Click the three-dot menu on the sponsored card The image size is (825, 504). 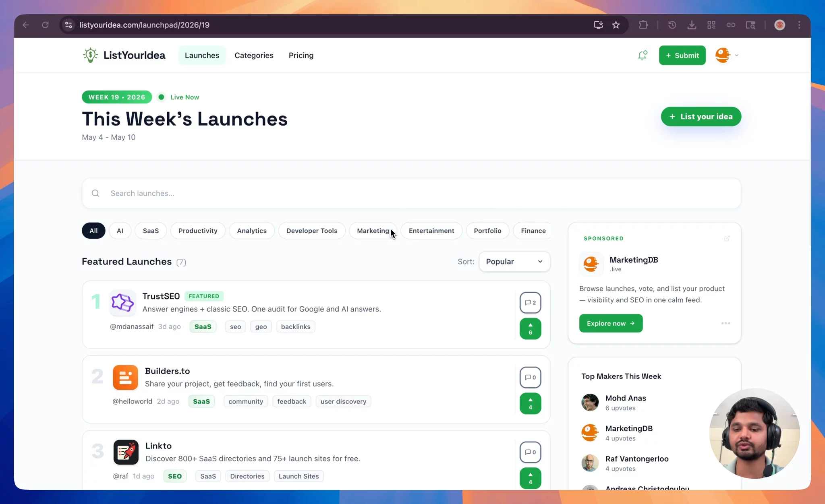(726, 323)
